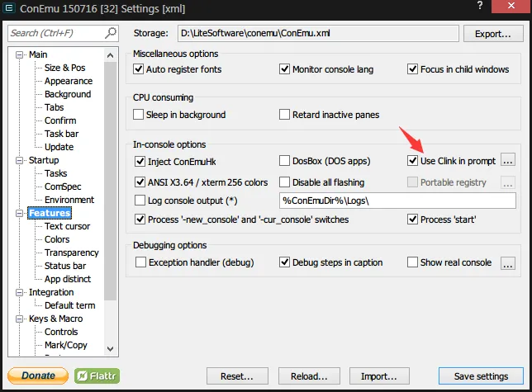532x392 pixels.
Task: Click the settings tree scrollbar thumb
Action: click(110, 182)
